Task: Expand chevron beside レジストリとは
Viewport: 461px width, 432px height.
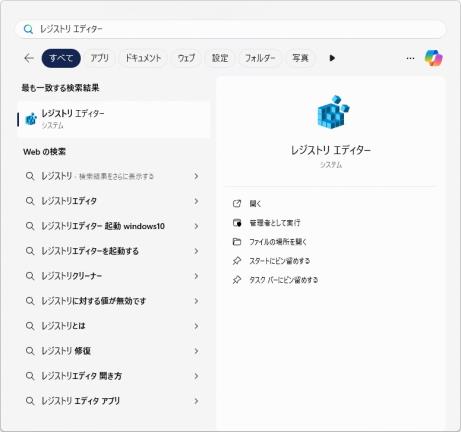Action: click(196, 326)
